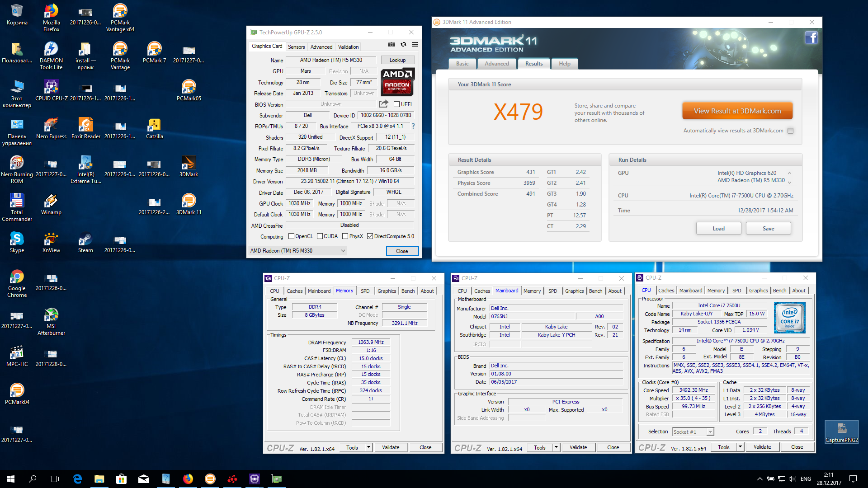Launch 3DMark desktop shortcut

(189, 166)
